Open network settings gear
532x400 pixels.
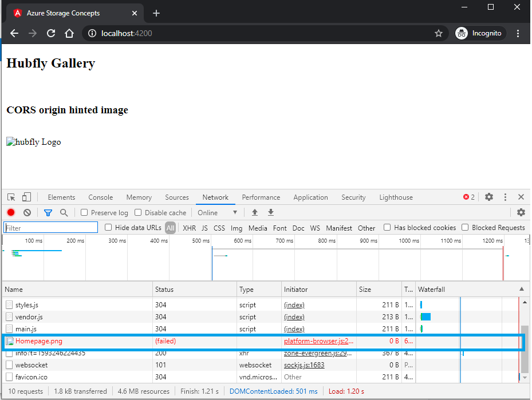pos(521,212)
